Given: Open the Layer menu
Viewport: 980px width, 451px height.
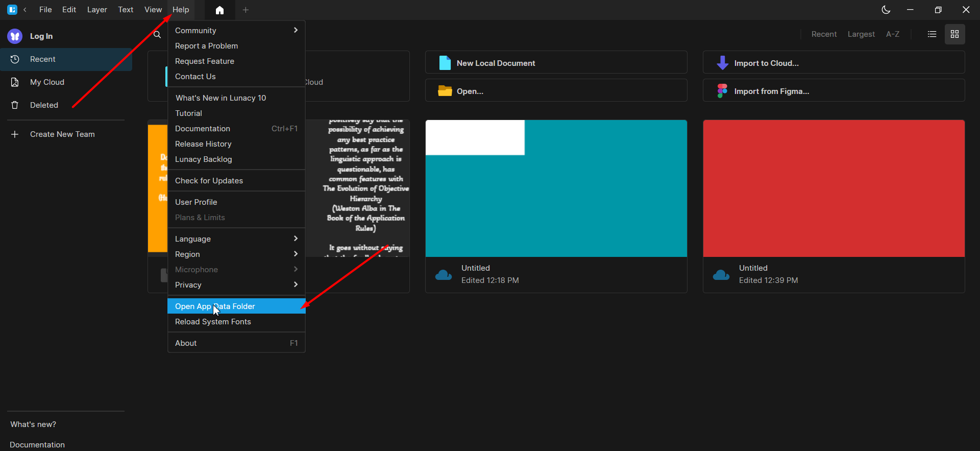Looking at the screenshot, I should pos(97,10).
